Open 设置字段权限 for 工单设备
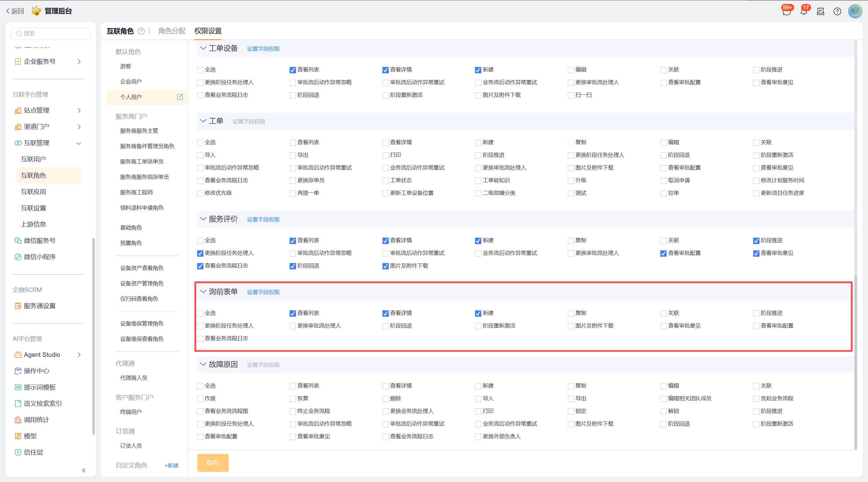The height and width of the screenshot is (482, 868). (x=263, y=49)
